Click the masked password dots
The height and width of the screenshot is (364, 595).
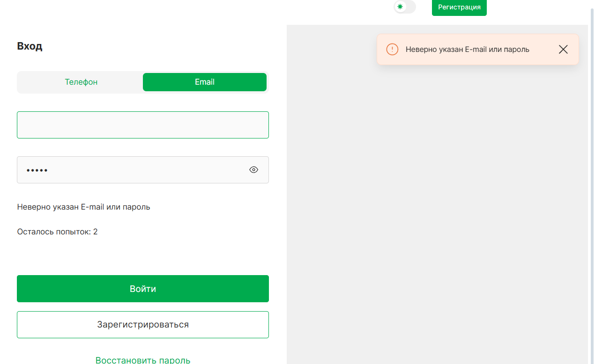(x=37, y=170)
